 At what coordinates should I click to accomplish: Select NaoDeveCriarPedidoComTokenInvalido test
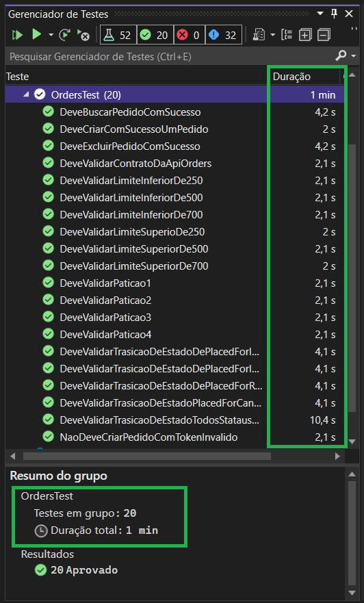click(x=148, y=437)
